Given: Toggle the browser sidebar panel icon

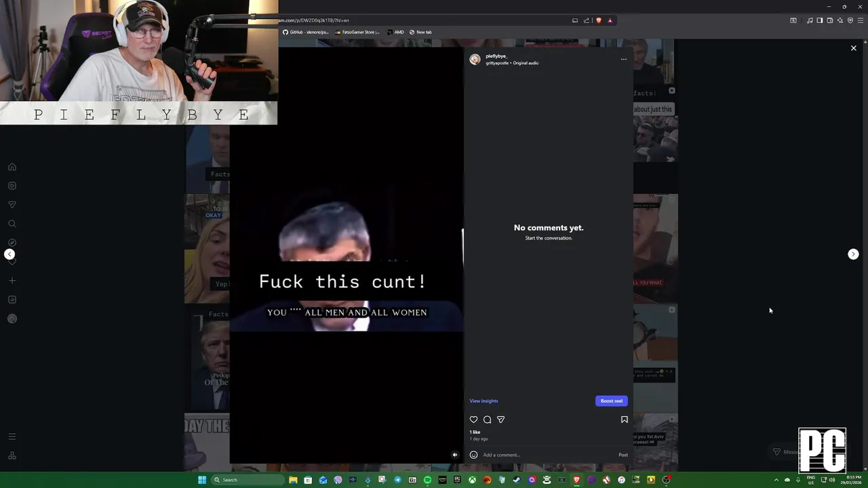Looking at the screenshot, I should coord(820,20).
